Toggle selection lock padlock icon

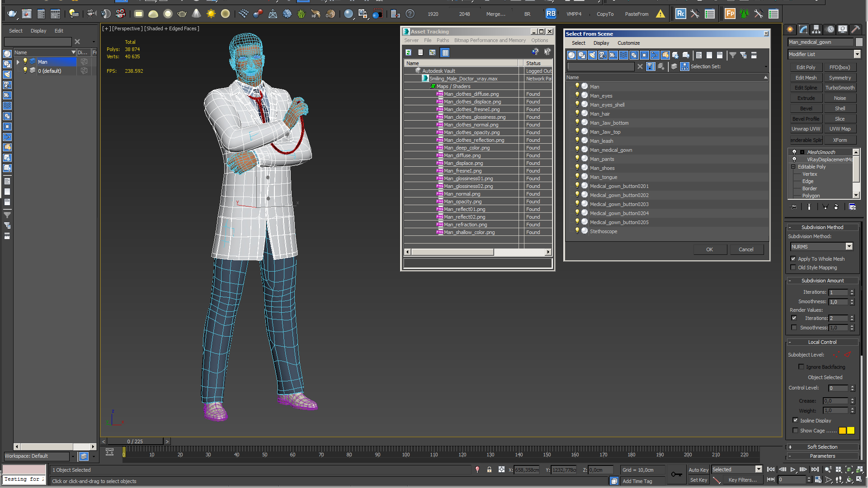(x=489, y=470)
